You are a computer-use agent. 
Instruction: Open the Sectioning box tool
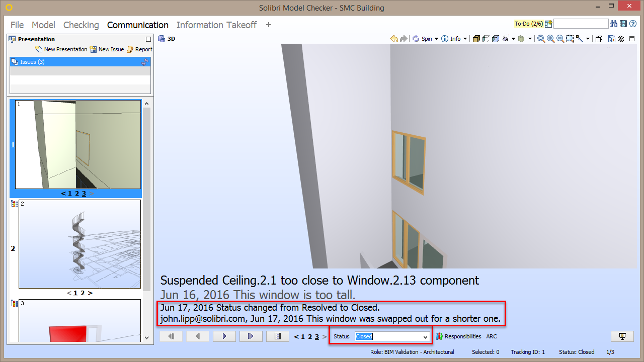[598, 39]
